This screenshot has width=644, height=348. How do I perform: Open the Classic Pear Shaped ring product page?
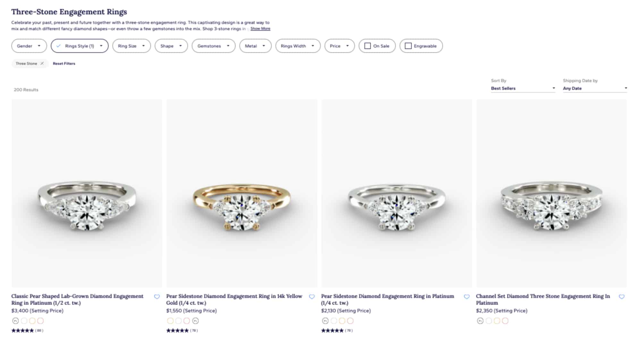coord(77,299)
